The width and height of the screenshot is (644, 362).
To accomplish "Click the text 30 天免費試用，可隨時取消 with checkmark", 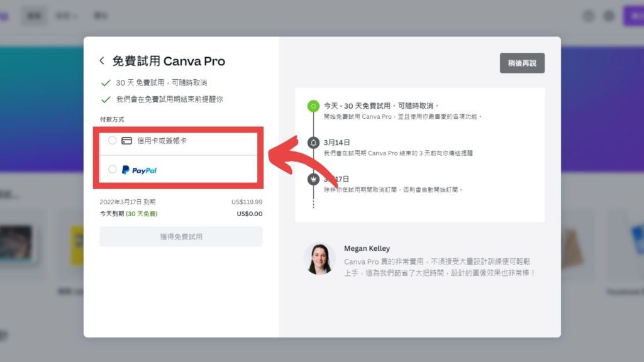I will (162, 83).
